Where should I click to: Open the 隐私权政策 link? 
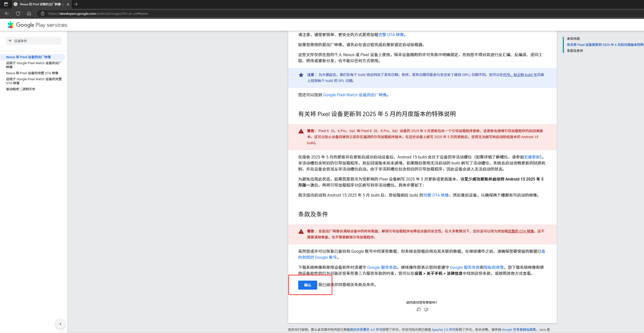[494, 267]
